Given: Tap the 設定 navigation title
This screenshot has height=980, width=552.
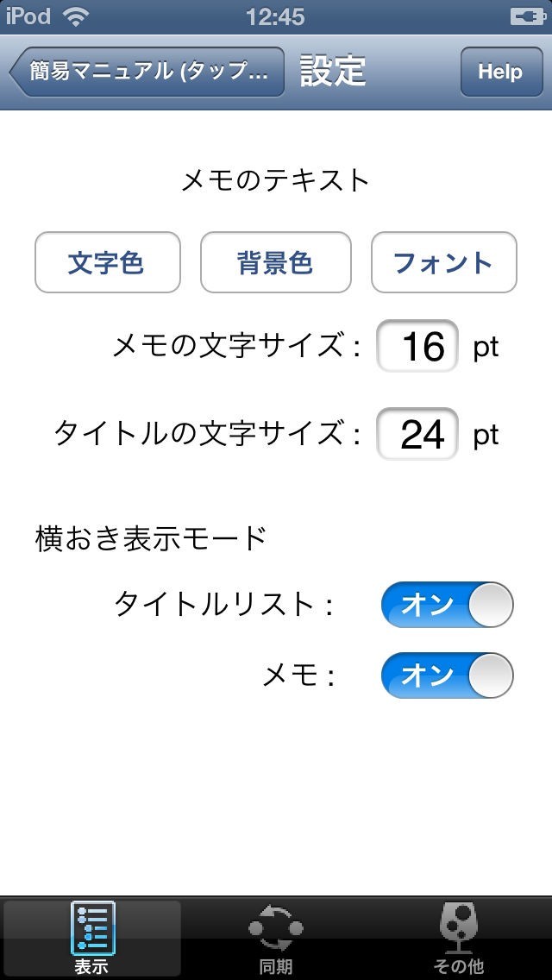Looking at the screenshot, I should [x=333, y=72].
